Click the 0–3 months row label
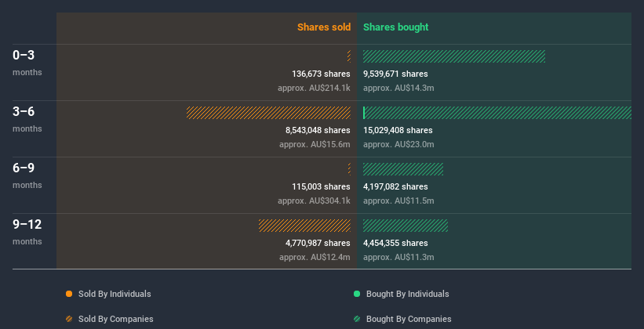Screen dimensions: 644x329 tap(27, 63)
